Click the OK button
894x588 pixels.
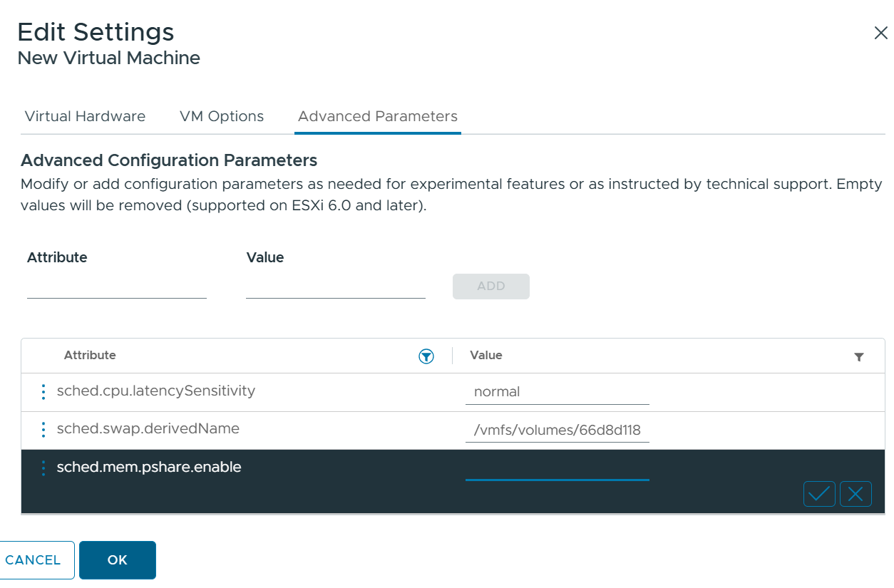pyautogui.click(x=118, y=560)
